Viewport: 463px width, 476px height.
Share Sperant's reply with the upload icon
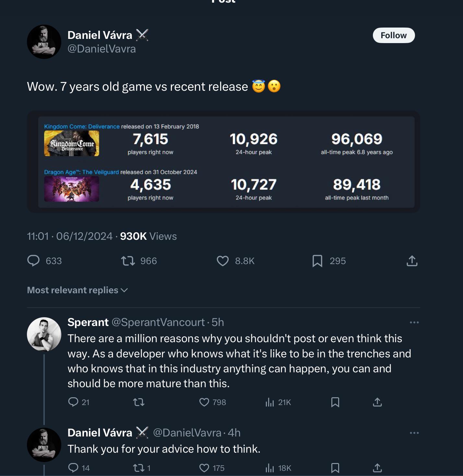point(377,402)
